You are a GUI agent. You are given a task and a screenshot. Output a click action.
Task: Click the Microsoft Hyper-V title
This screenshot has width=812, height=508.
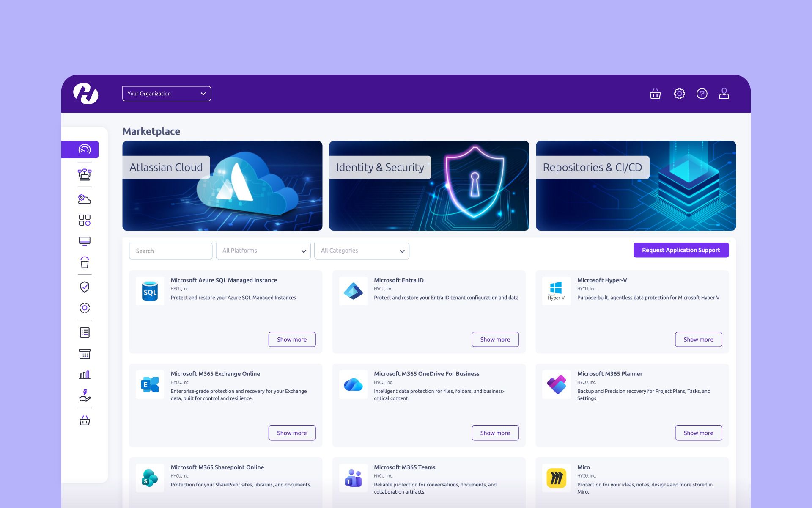[602, 280]
